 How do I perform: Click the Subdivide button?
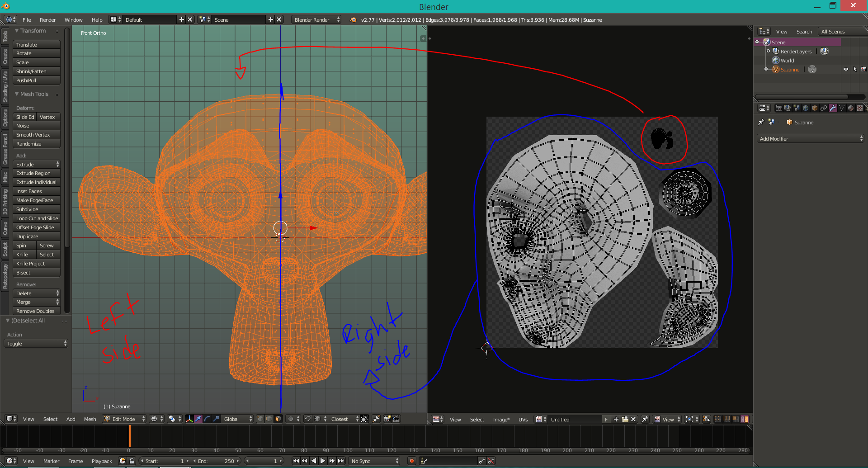37,209
